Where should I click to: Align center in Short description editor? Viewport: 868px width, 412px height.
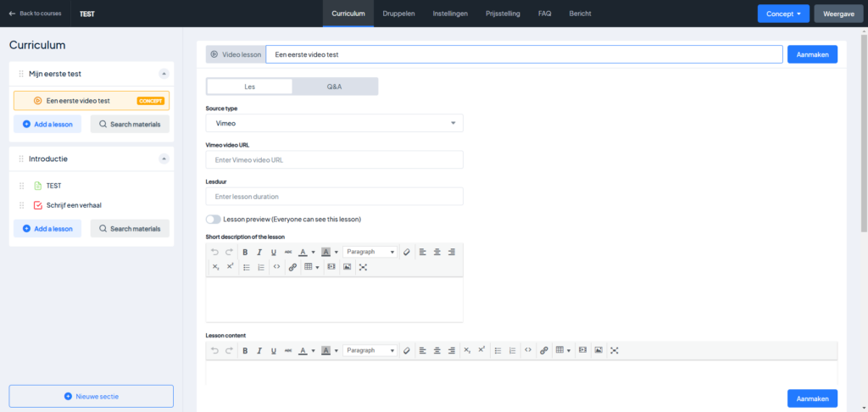[x=437, y=252]
